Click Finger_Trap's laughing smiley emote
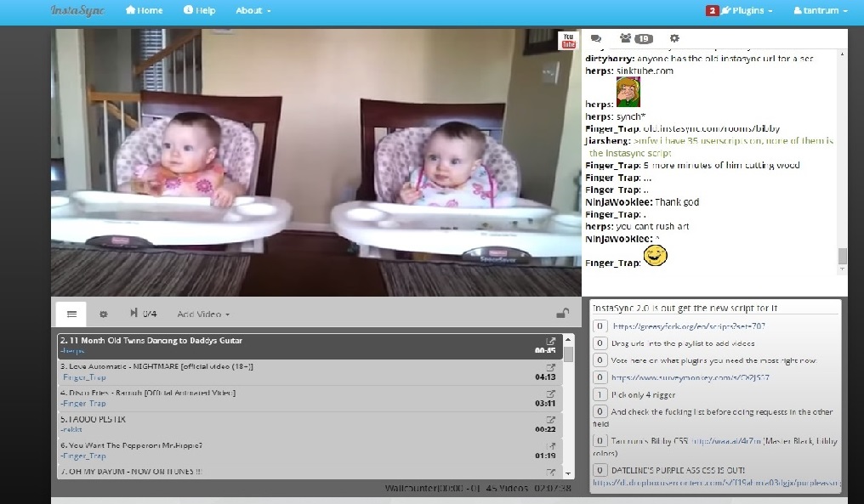Viewport: 864px width, 504px height. [x=655, y=256]
